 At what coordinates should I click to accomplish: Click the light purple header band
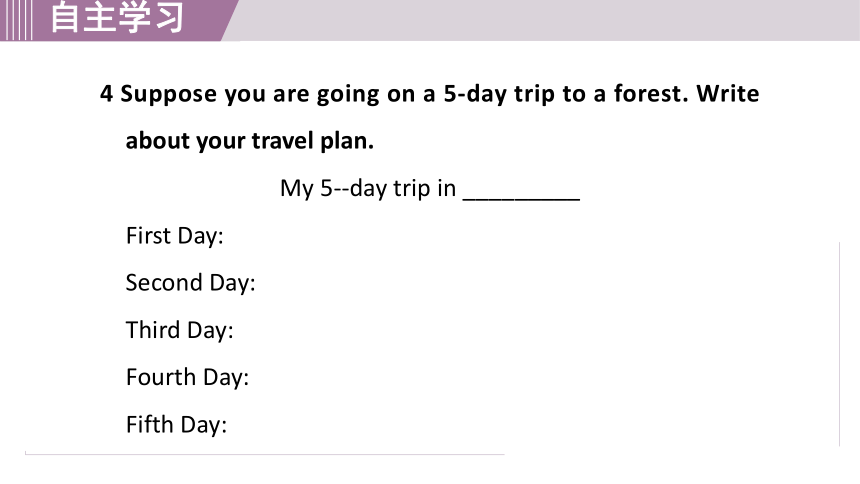point(543,20)
